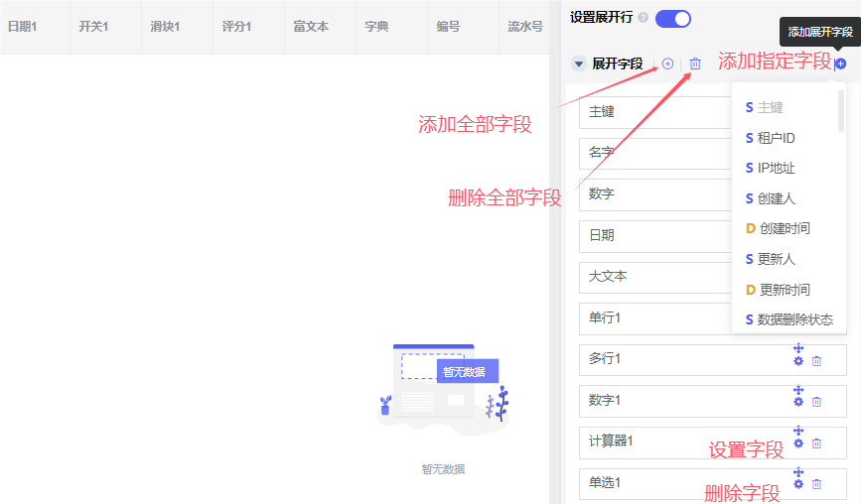Collapse the 展开字段 section arrow

(579, 63)
